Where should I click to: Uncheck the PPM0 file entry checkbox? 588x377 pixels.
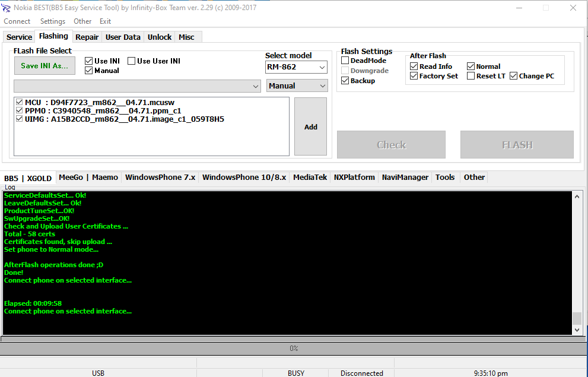pos(20,110)
